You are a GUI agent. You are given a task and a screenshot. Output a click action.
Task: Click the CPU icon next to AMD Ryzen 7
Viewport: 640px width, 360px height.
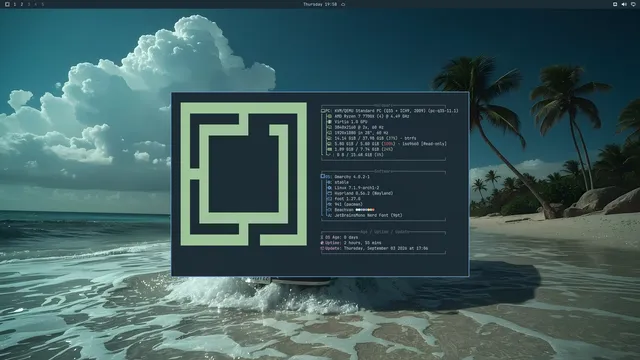pos(329,116)
